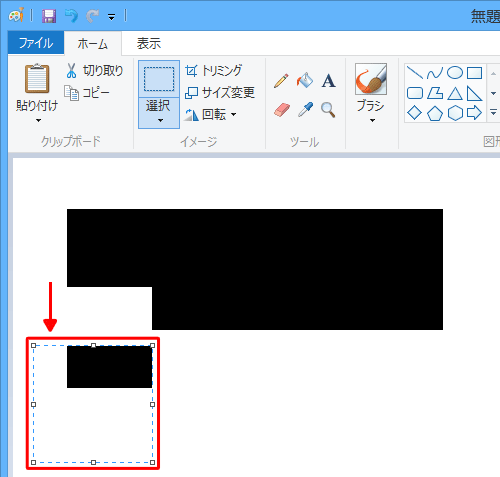The height and width of the screenshot is (477, 500).
Task: Click the トリミング button
Action: click(x=214, y=70)
